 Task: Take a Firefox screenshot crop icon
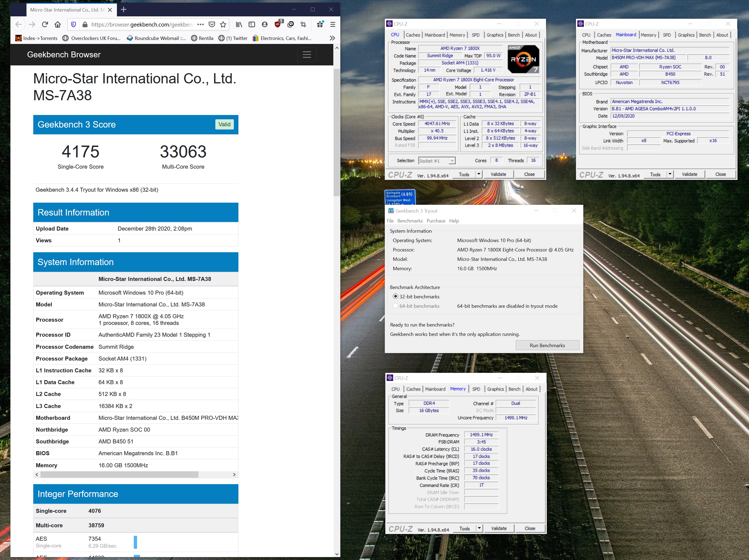point(303,24)
